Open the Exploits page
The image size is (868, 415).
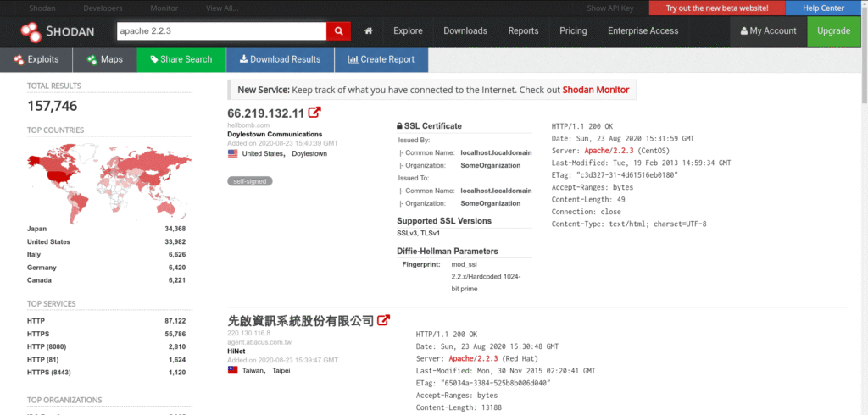tap(36, 60)
